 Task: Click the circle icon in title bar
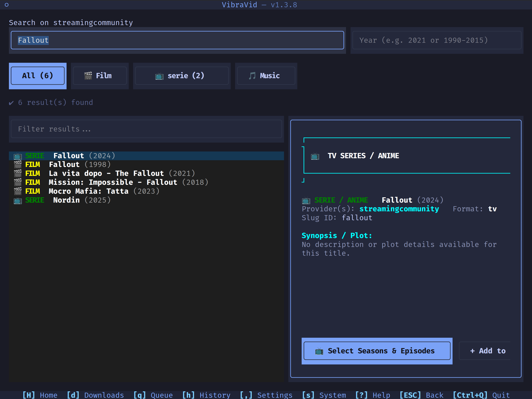[7, 5]
